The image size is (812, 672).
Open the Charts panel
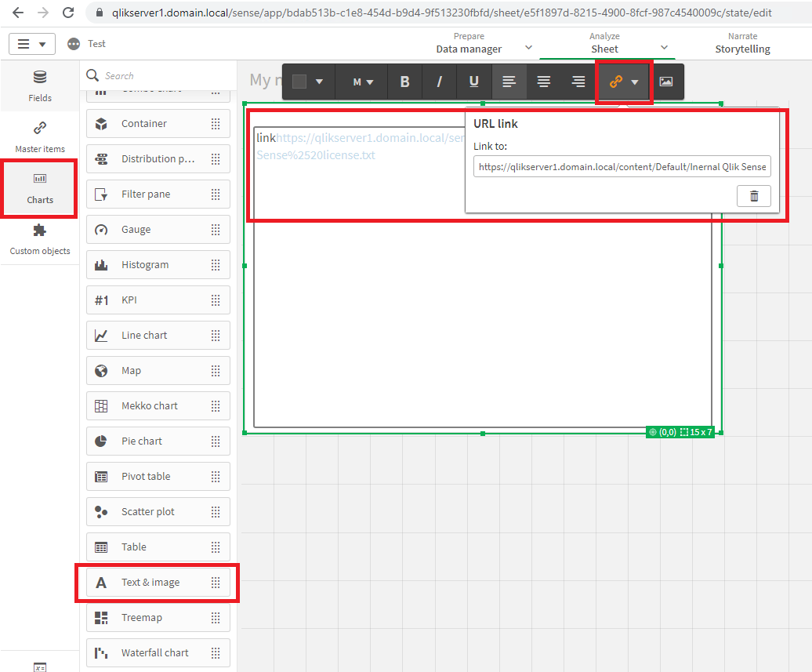(40, 189)
